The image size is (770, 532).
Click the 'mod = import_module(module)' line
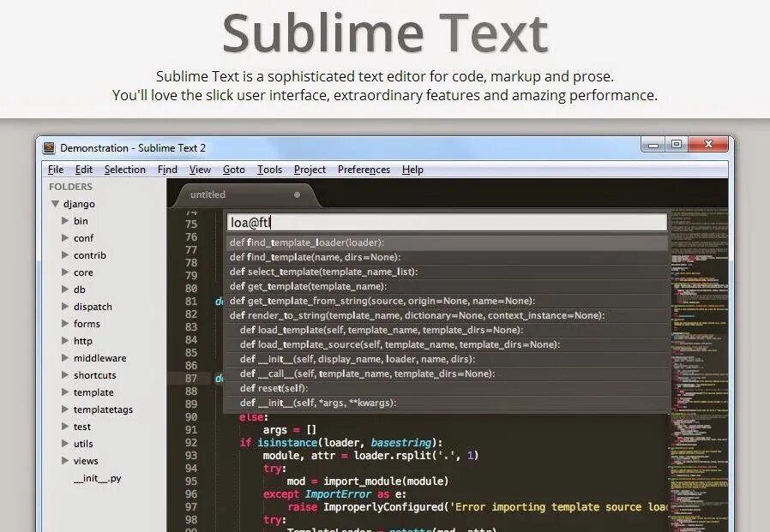pos(367,481)
